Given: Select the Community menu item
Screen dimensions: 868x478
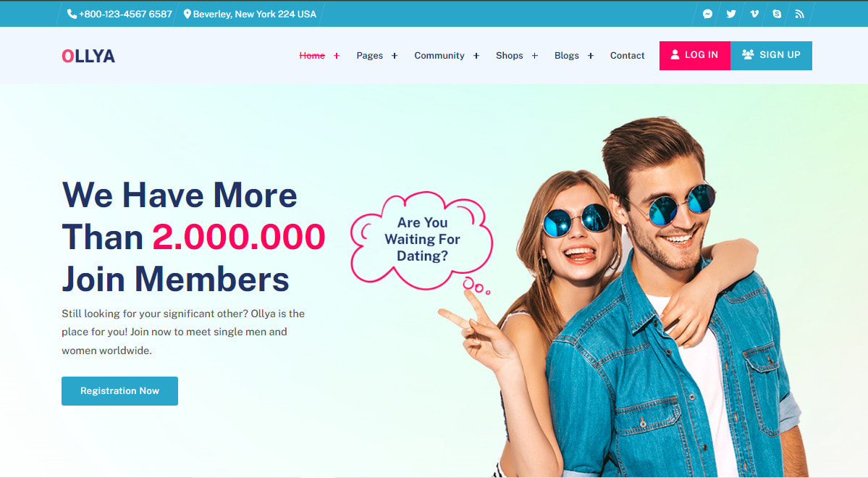Looking at the screenshot, I should (439, 55).
